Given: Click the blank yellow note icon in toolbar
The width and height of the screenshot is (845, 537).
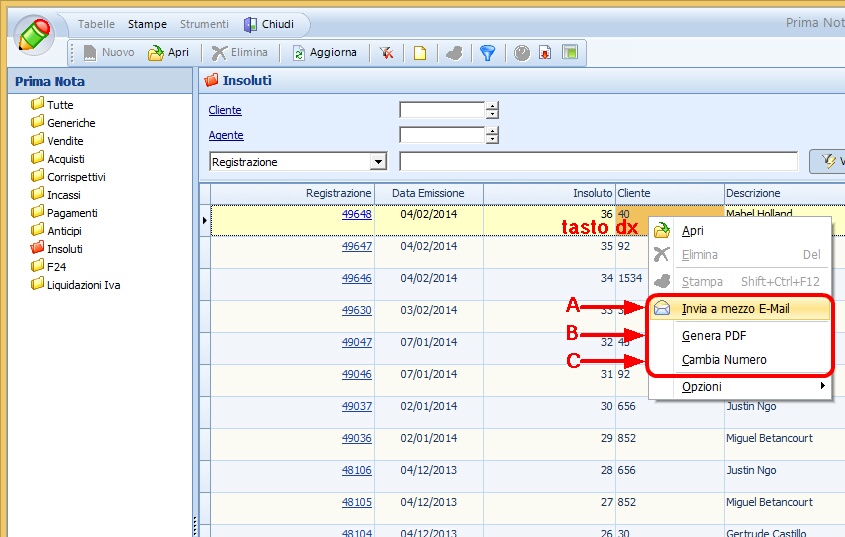Looking at the screenshot, I should (x=420, y=53).
